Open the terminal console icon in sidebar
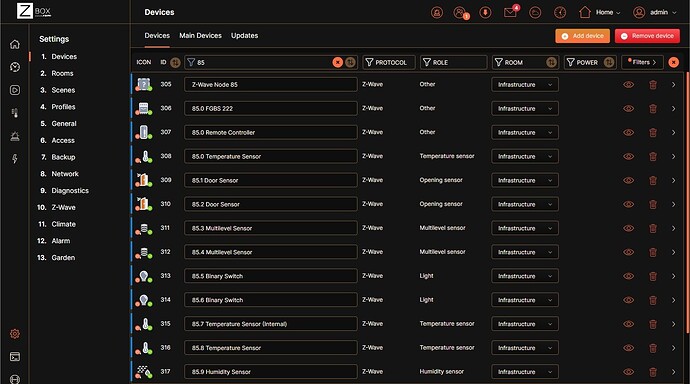 click(x=15, y=357)
